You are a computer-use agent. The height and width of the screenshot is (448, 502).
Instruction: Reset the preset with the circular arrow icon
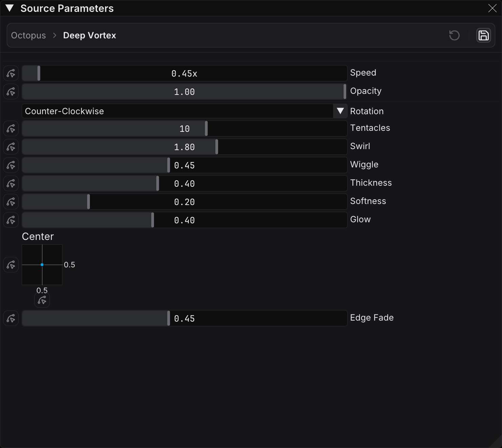click(454, 35)
